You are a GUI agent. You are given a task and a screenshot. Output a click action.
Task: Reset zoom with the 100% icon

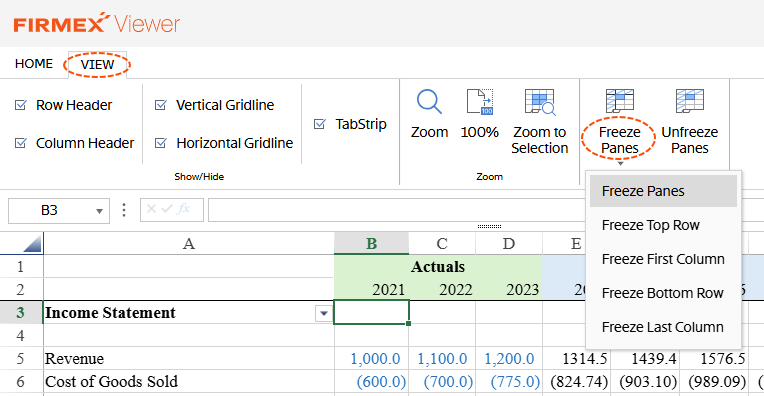tap(480, 101)
